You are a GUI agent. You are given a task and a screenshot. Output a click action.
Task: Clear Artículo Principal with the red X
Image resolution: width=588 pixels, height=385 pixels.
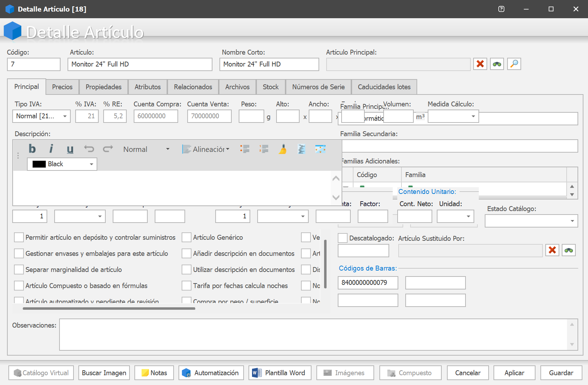tap(480, 64)
